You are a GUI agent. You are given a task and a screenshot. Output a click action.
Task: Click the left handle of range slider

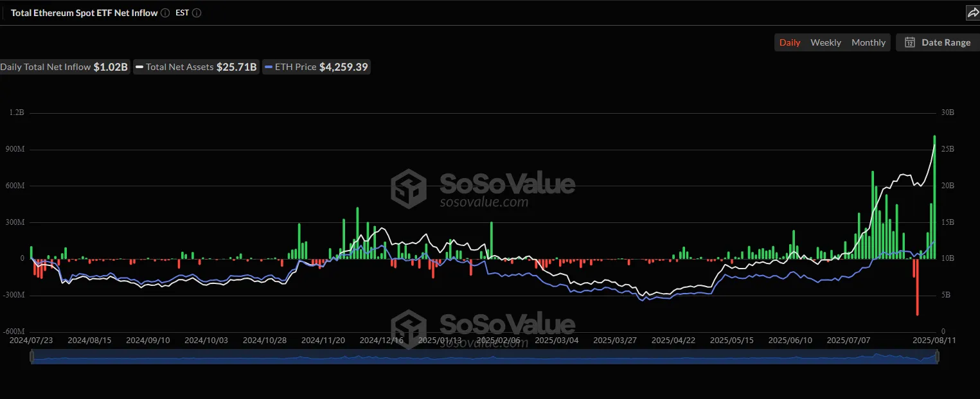[31, 357]
